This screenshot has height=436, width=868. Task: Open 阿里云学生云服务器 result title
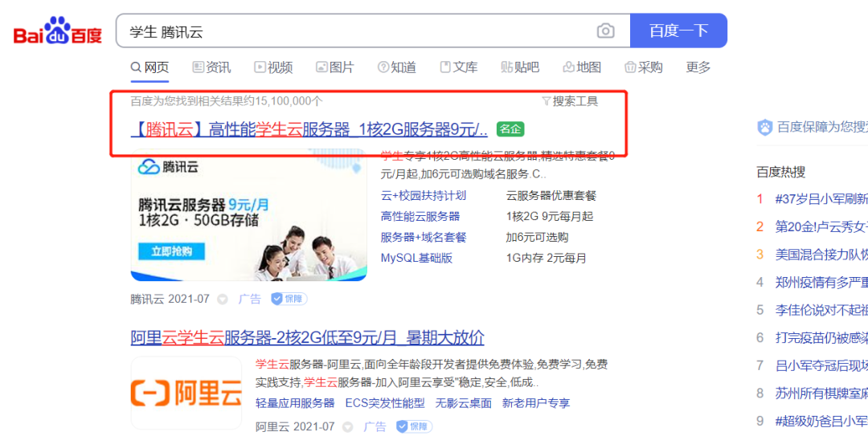307,337
